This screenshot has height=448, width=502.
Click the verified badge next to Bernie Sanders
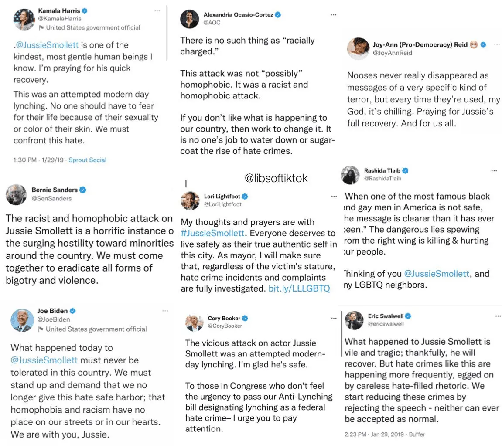(x=82, y=190)
